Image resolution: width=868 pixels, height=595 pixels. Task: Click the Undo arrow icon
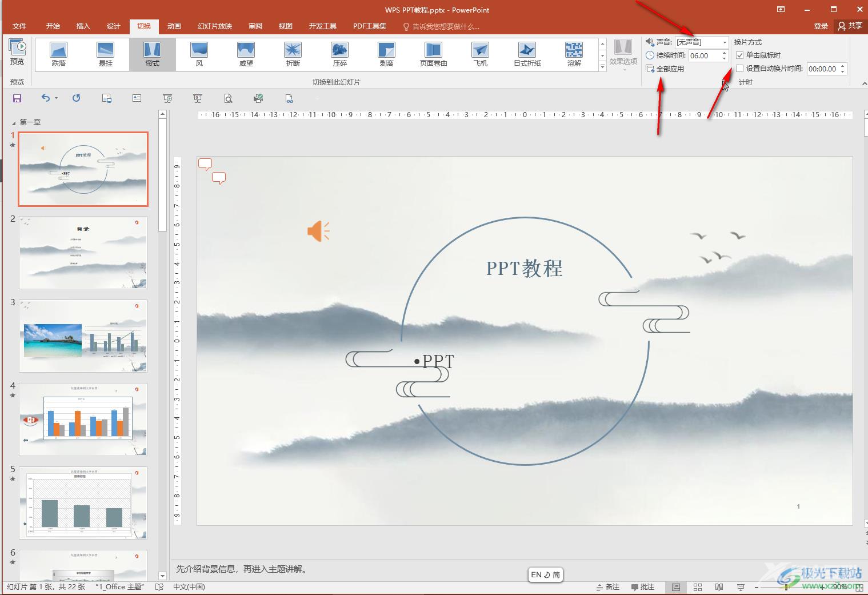[46, 98]
